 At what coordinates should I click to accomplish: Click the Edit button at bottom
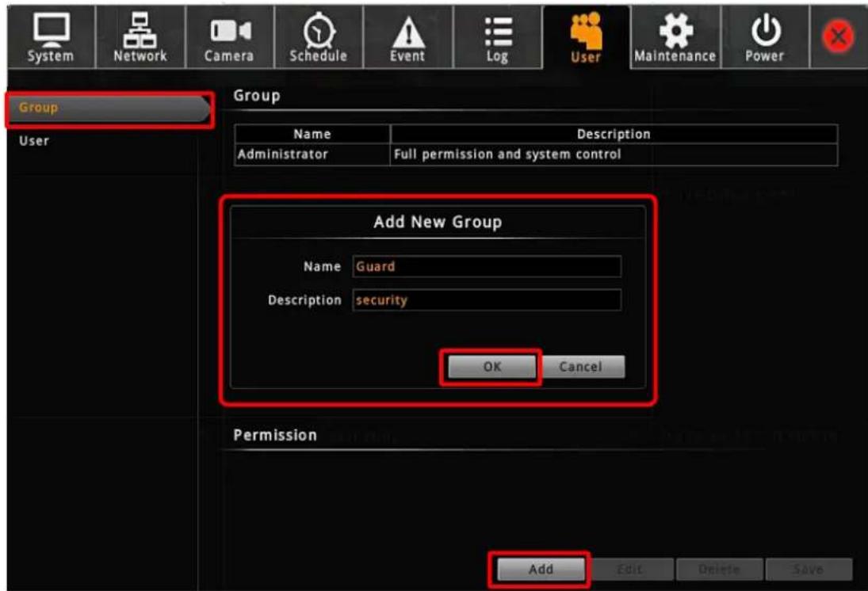629,569
